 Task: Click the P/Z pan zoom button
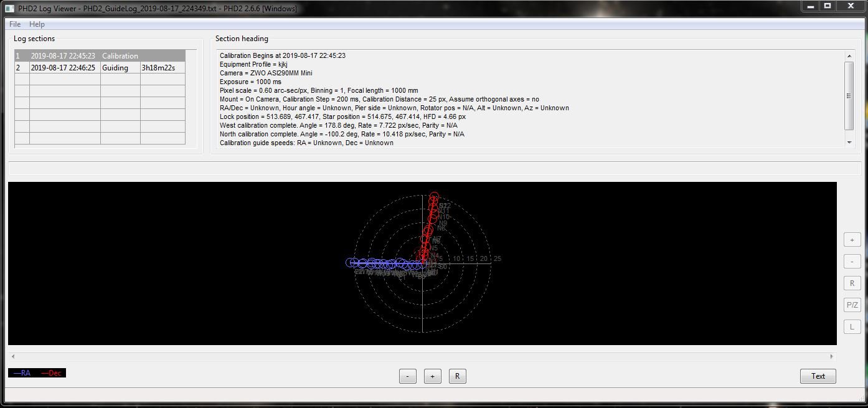tap(852, 305)
